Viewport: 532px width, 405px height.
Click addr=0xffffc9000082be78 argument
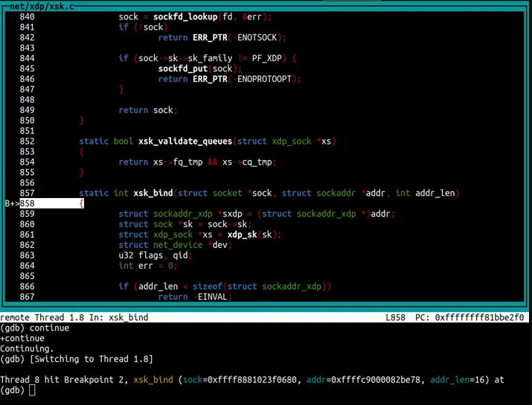pyautogui.click(x=363, y=380)
